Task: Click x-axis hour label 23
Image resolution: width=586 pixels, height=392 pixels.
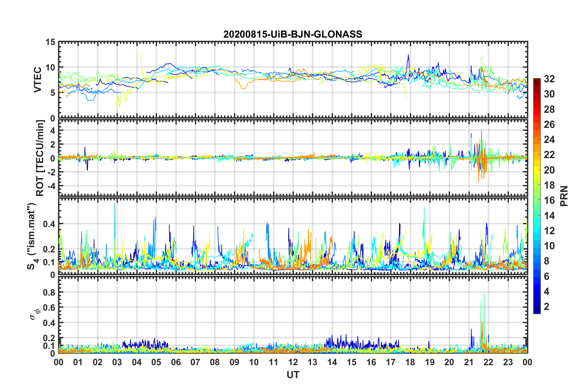Action: tap(508, 362)
